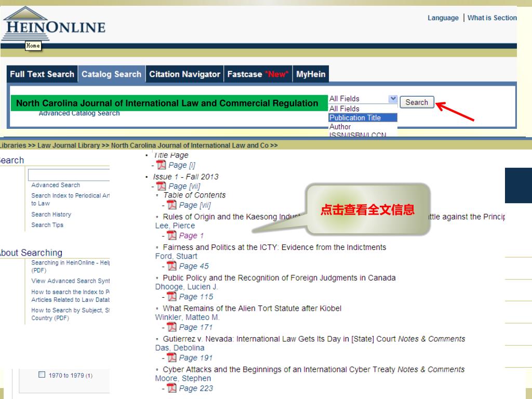Open MyHein tab
Viewport: 532px width, 399px height.
(311, 74)
